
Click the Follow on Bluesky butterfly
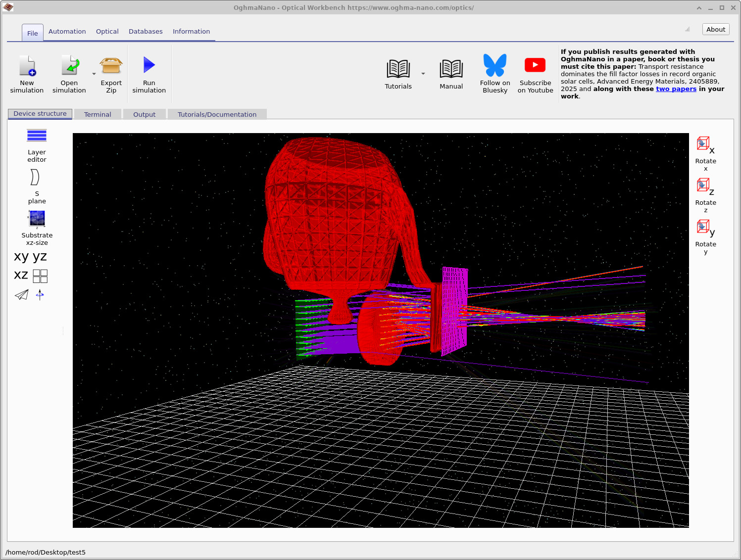495,65
